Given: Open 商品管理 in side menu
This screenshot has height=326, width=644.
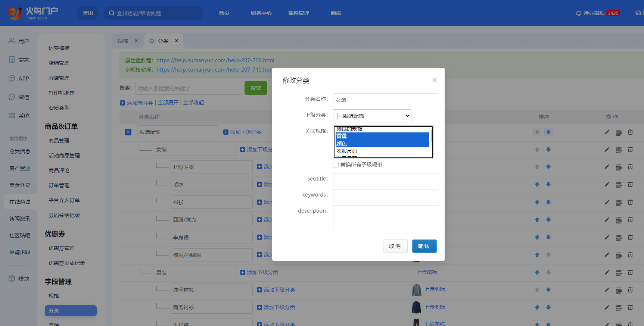Looking at the screenshot, I should (59, 141).
